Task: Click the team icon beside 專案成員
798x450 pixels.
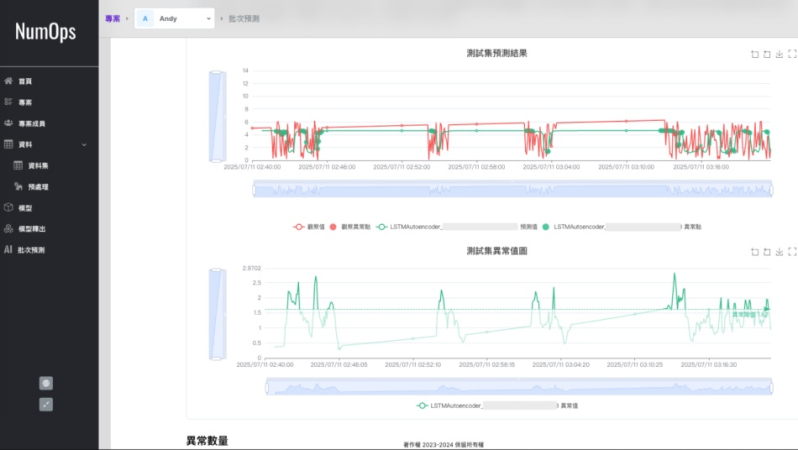Action: click(x=8, y=123)
